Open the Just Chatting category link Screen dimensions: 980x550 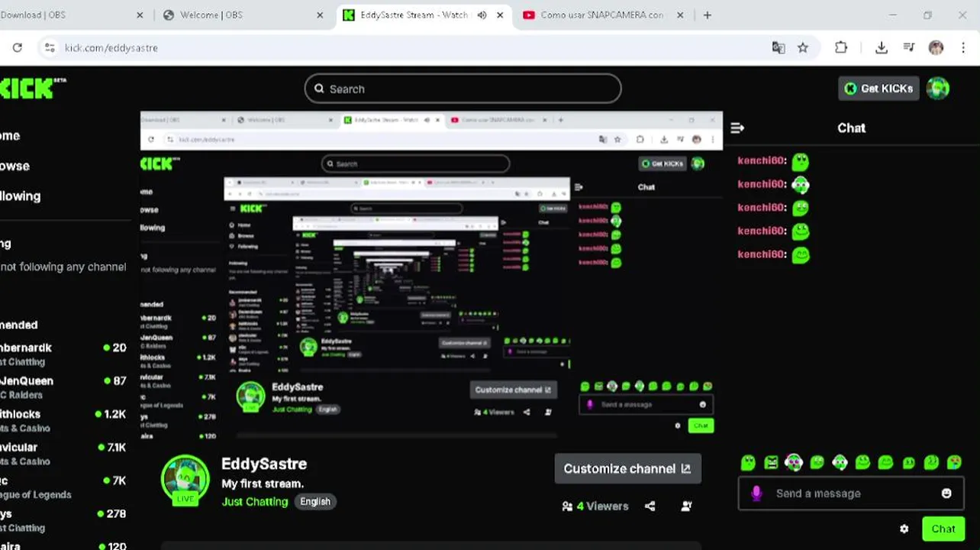pos(255,502)
